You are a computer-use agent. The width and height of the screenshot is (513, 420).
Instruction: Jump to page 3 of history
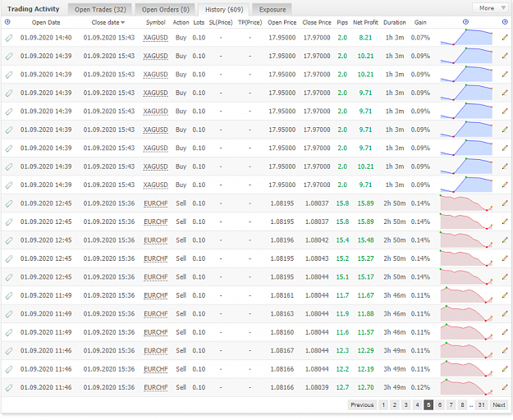[x=405, y=404]
